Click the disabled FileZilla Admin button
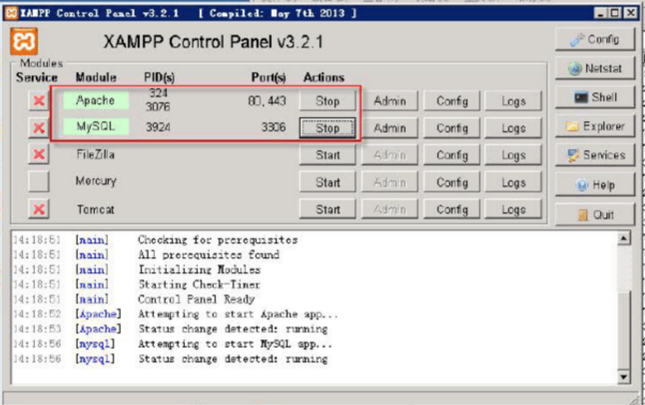Viewport: 645px width, 405px height. pos(390,155)
